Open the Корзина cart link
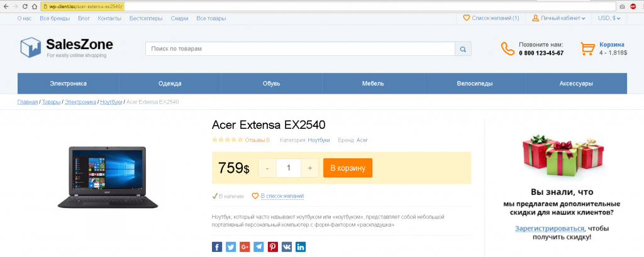The width and height of the screenshot is (644, 257). [x=612, y=45]
